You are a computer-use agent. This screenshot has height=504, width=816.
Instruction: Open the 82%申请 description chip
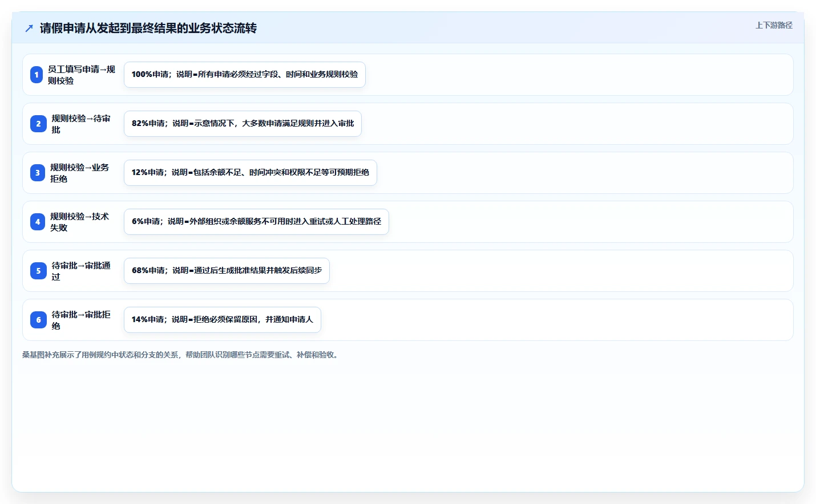(x=243, y=124)
